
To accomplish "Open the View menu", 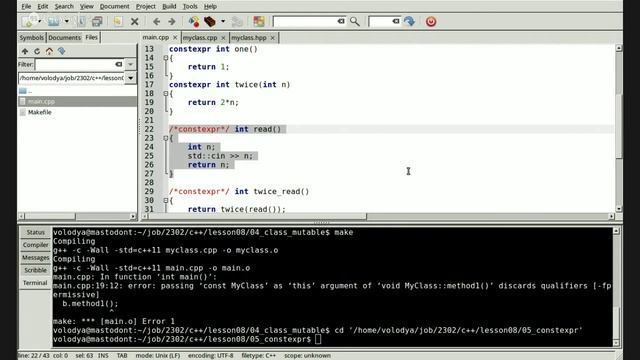I will [87, 7].
